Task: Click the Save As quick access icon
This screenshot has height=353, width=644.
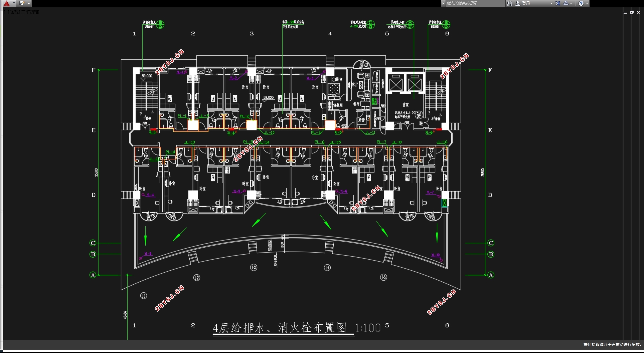Action: (x=22, y=3)
